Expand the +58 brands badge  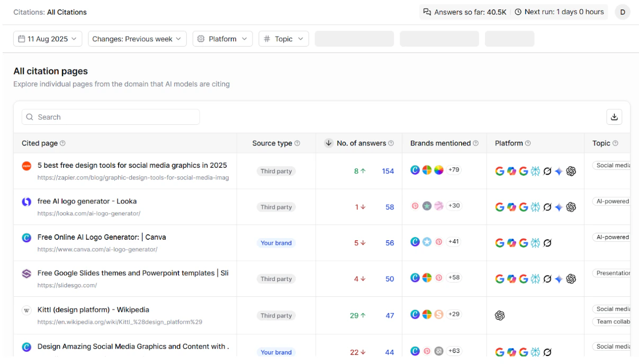pyautogui.click(x=454, y=277)
